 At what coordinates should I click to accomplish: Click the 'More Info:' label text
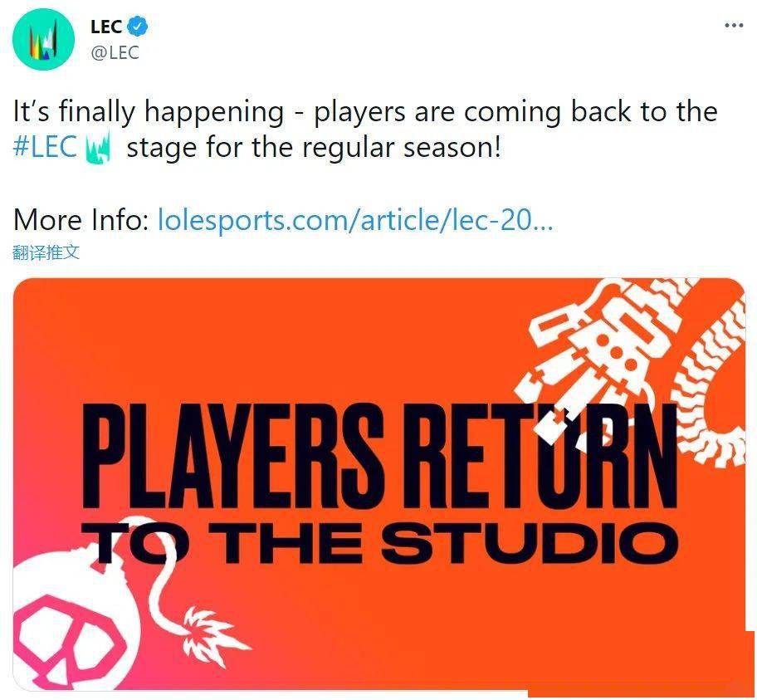[x=81, y=220]
